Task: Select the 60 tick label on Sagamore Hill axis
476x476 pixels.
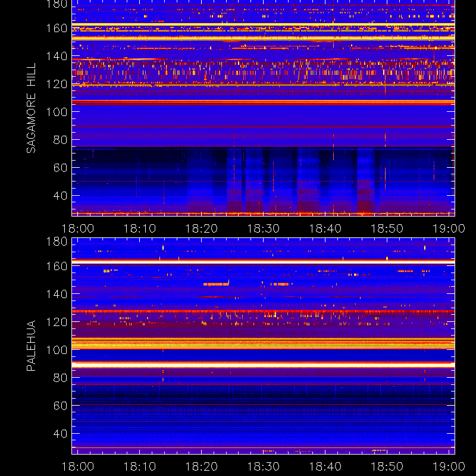Action: point(61,168)
